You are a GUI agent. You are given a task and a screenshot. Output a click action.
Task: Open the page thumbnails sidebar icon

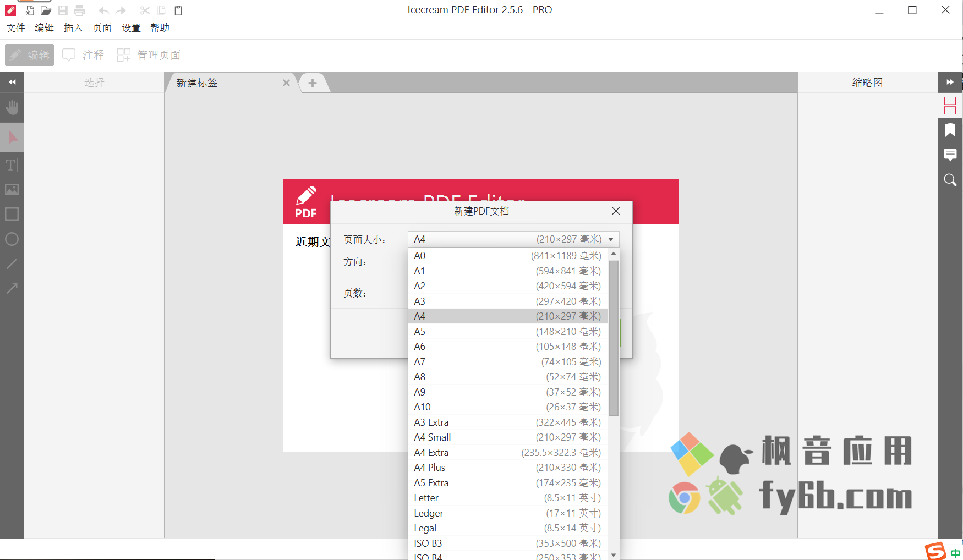950,106
